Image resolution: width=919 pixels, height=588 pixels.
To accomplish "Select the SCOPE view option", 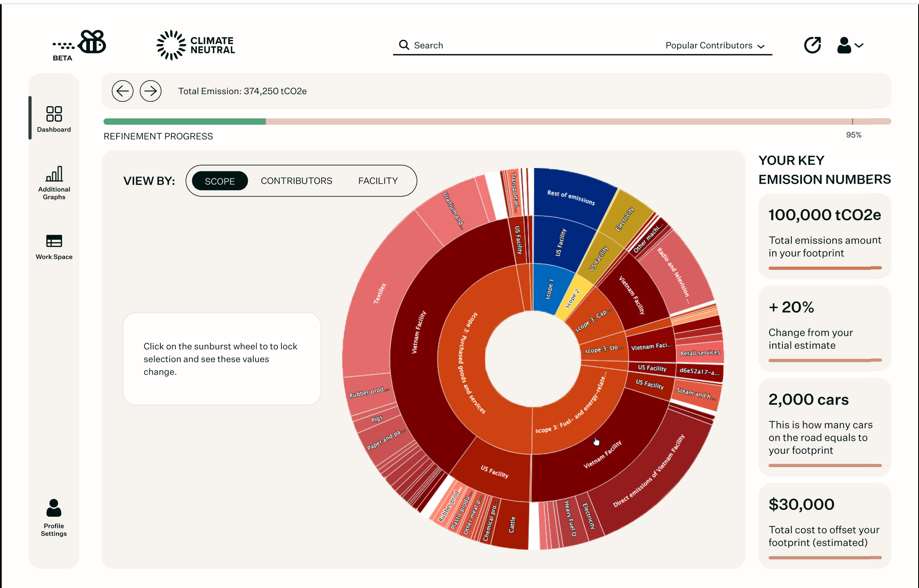I will click(x=220, y=181).
